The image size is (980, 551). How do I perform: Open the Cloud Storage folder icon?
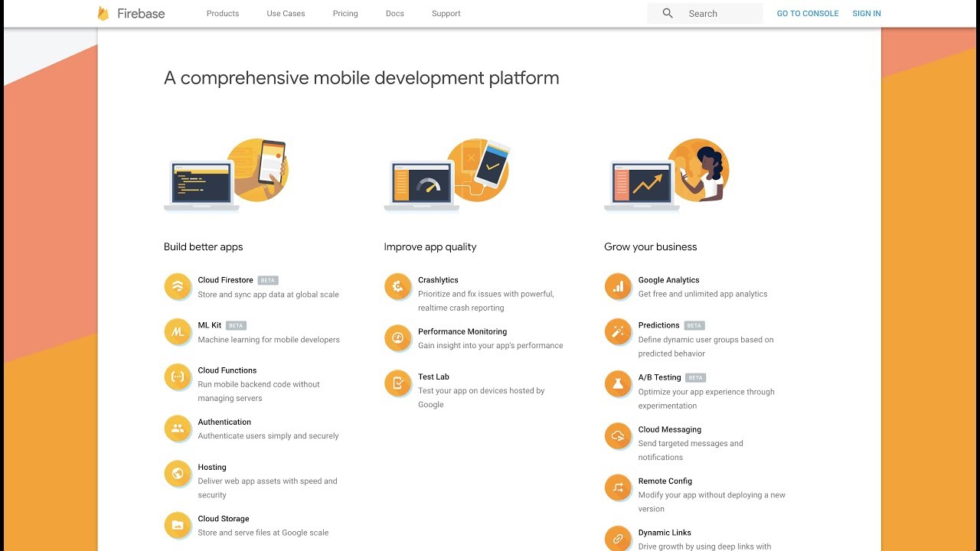pos(178,525)
